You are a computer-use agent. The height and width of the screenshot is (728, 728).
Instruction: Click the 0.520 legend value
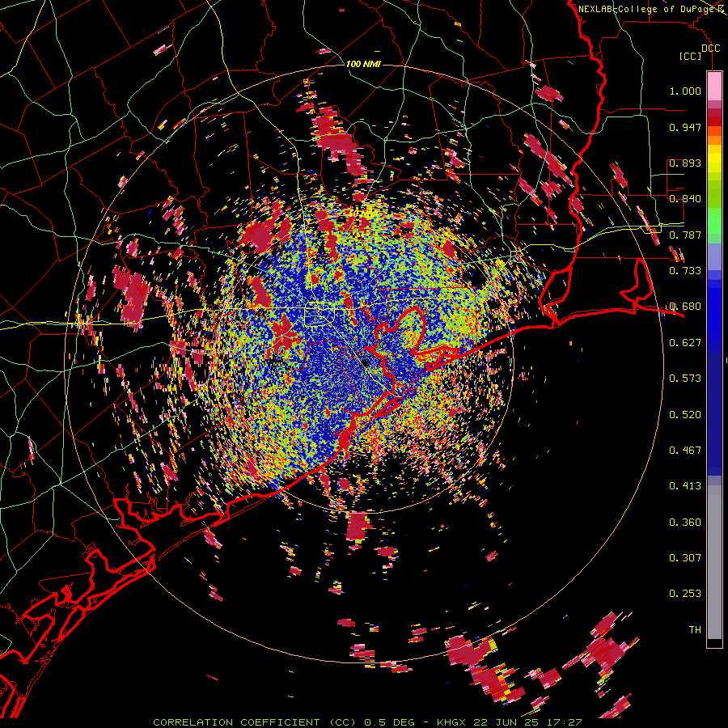point(685,414)
